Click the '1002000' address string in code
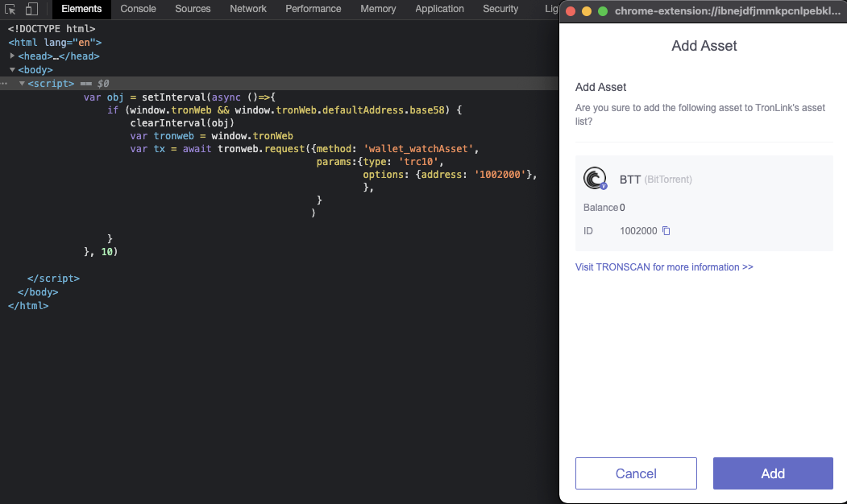The width and height of the screenshot is (847, 504). coord(500,174)
